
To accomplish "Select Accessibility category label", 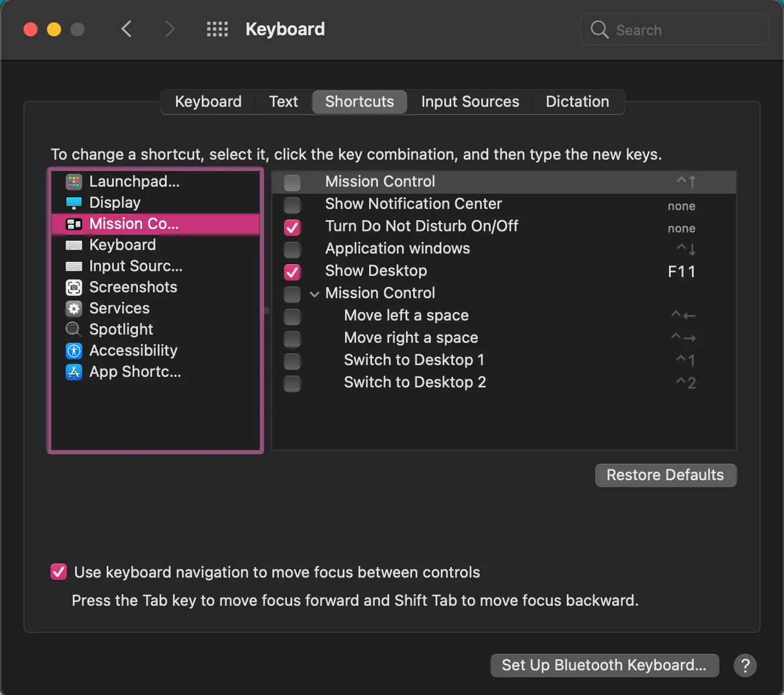I will pyautogui.click(x=133, y=350).
